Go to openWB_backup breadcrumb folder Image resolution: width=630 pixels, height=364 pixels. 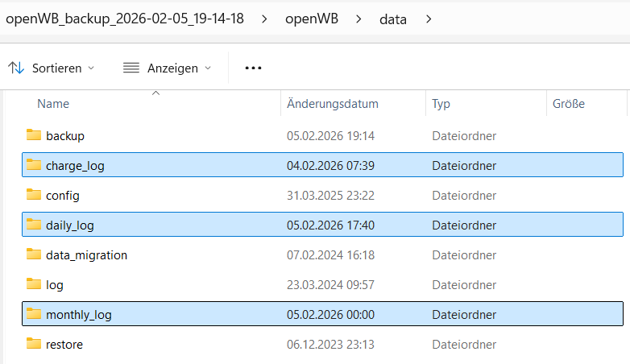click(123, 18)
